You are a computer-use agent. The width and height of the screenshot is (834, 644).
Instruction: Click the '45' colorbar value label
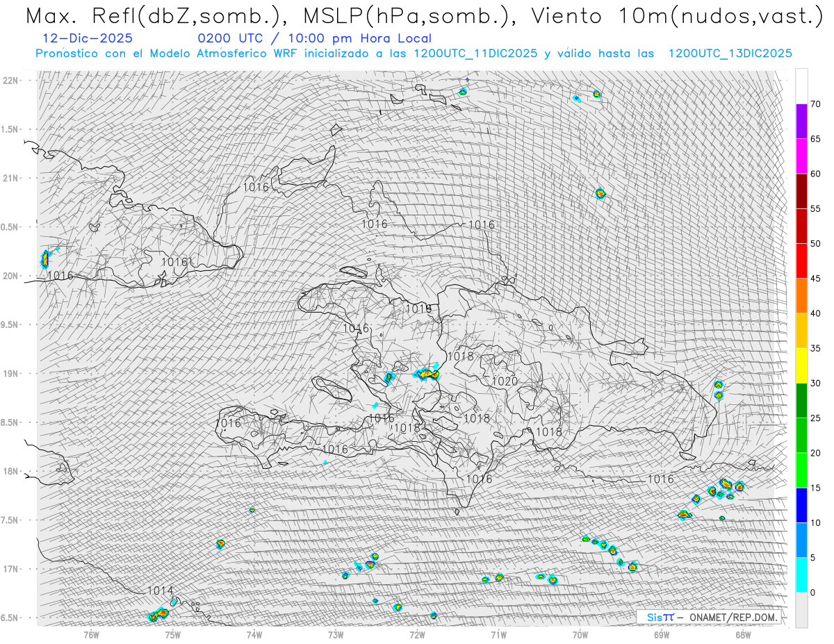pyautogui.click(x=815, y=279)
